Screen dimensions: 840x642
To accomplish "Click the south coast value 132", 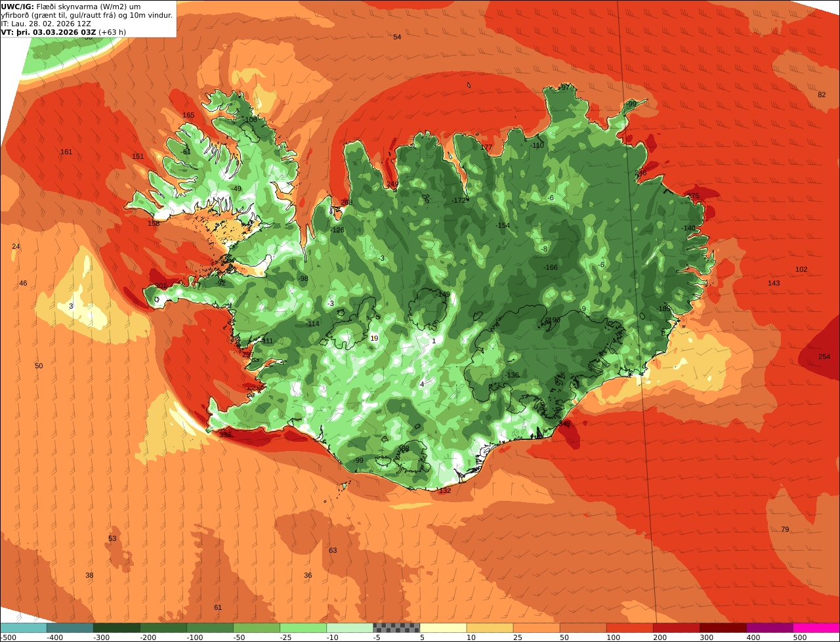I will pos(445,490).
